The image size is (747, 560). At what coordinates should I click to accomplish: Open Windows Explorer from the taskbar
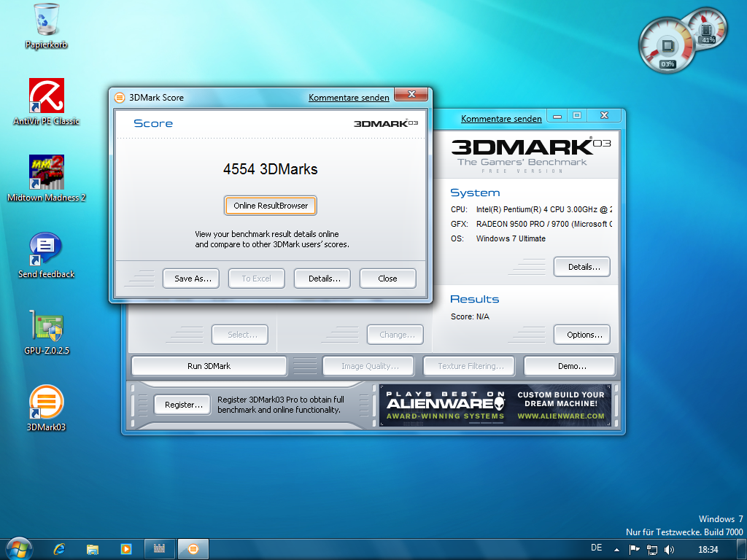tap(93, 548)
